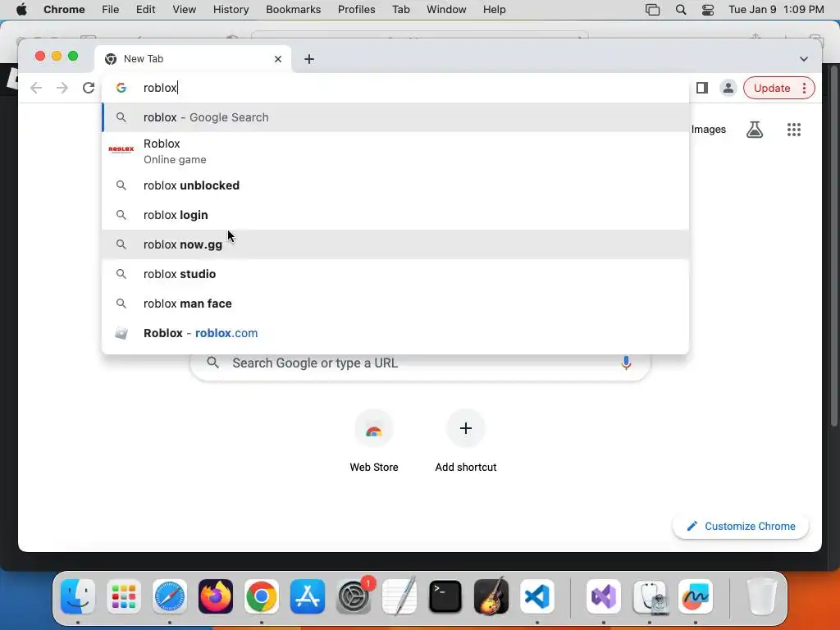Open Spotlight search in menu bar
The width and height of the screenshot is (840, 630).
tap(680, 10)
